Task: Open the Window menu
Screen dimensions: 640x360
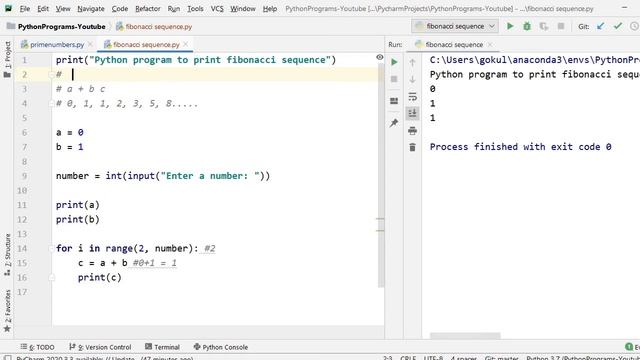Action: coord(242,9)
